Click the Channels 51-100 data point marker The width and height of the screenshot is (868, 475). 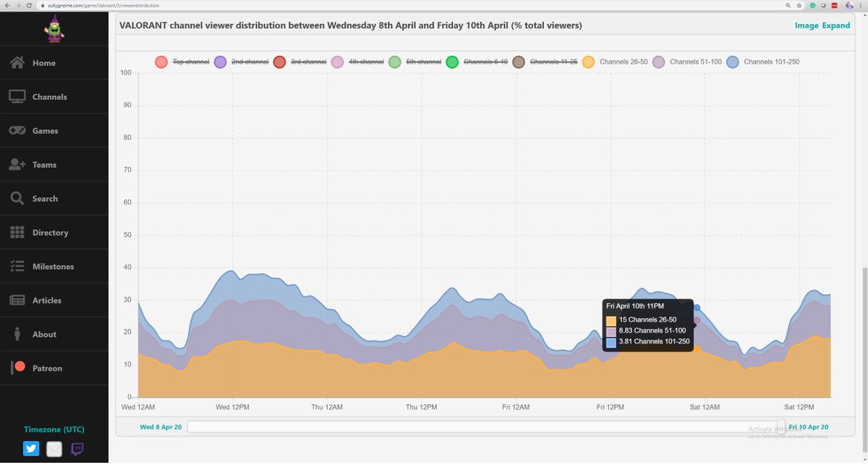[697, 320]
